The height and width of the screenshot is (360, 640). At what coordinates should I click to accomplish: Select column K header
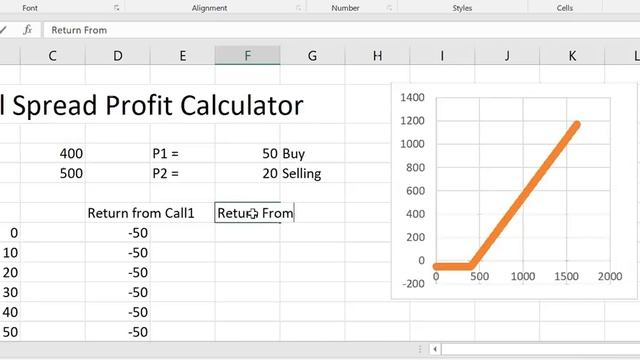point(572,56)
